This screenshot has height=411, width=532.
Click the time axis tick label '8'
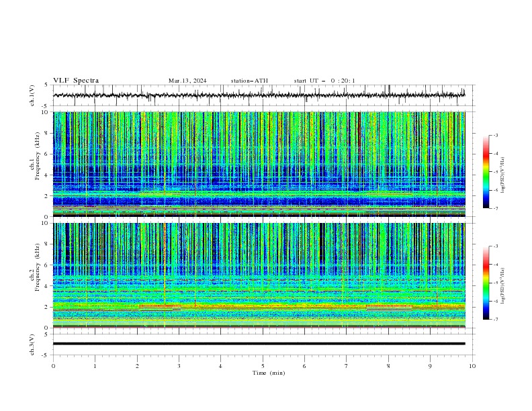click(388, 366)
